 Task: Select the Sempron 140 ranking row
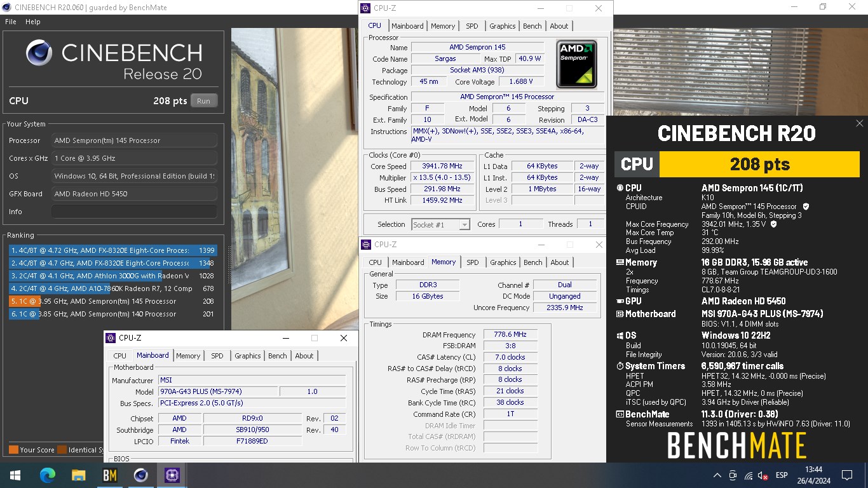pos(112,314)
